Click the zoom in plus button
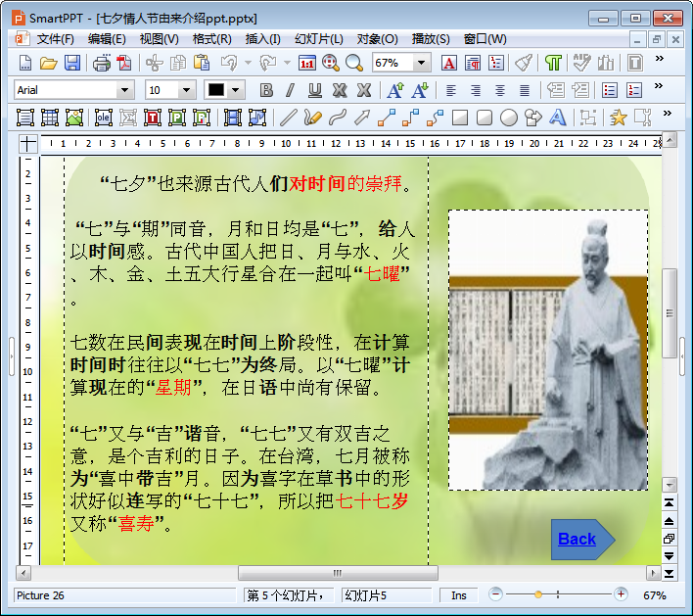Viewport: 693px width, 616px height. [x=621, y=594]
